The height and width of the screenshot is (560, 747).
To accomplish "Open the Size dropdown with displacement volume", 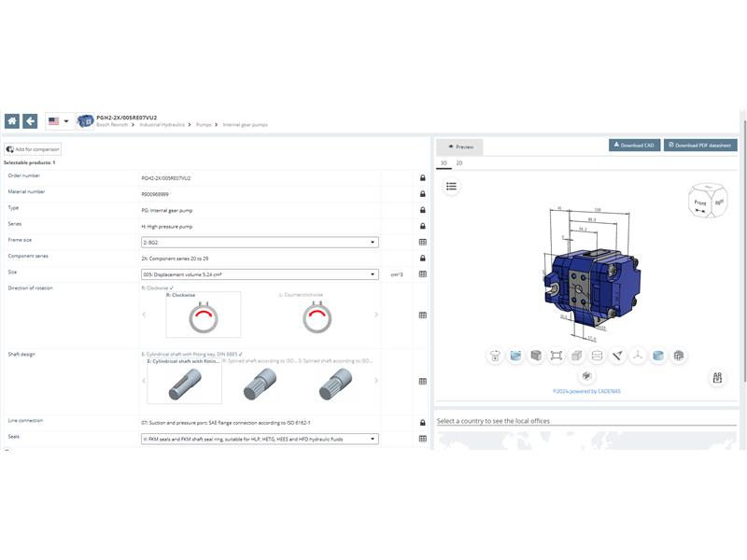I will [261, 274].
